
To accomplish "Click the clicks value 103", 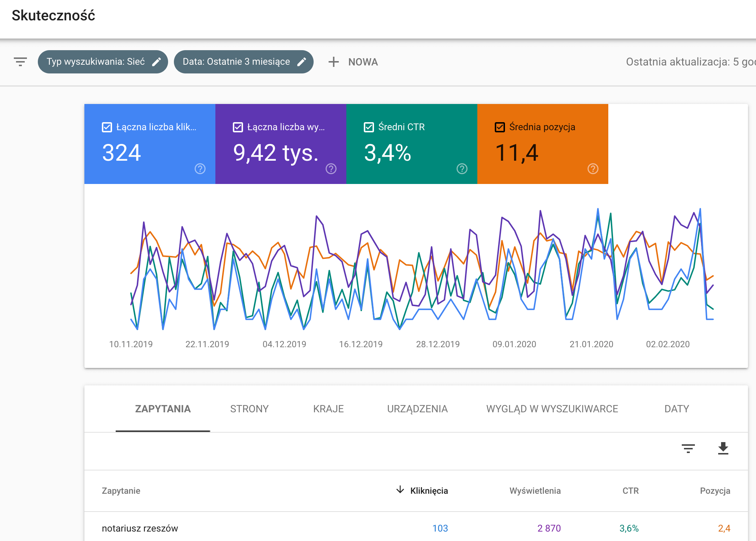I will tap(440, 528).
